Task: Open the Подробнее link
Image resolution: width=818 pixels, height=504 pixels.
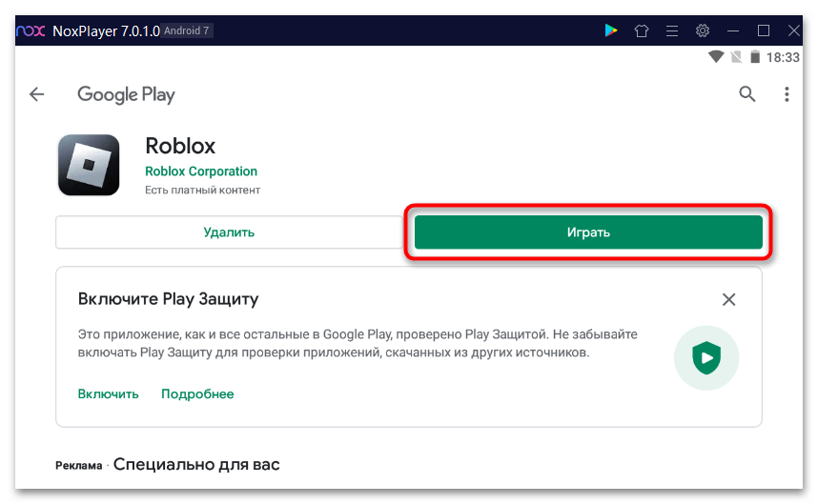Action: 197,393
